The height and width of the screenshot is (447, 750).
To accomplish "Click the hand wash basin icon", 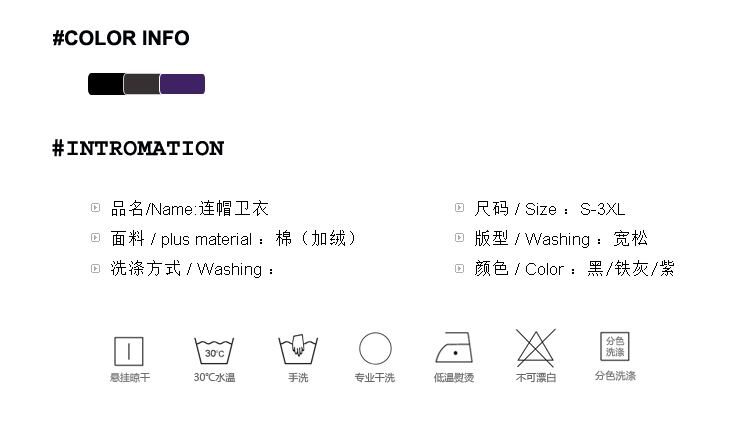I will tap(298, 350).
